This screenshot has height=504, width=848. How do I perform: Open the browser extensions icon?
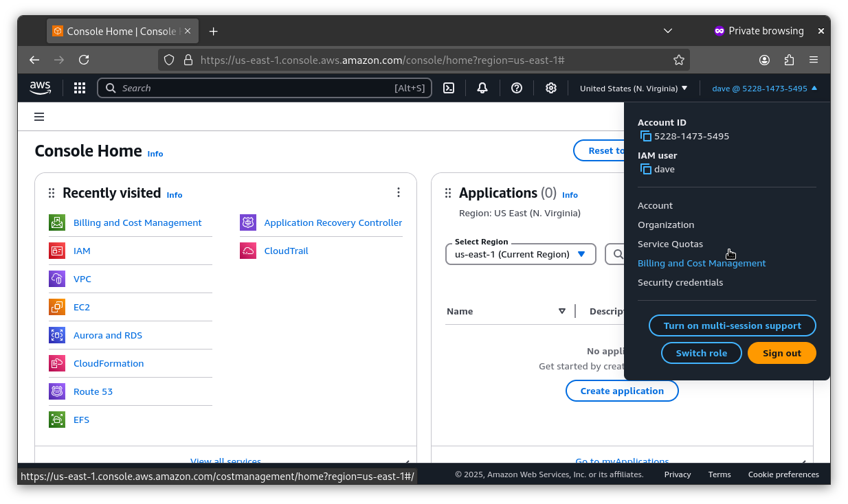point(789,60)
